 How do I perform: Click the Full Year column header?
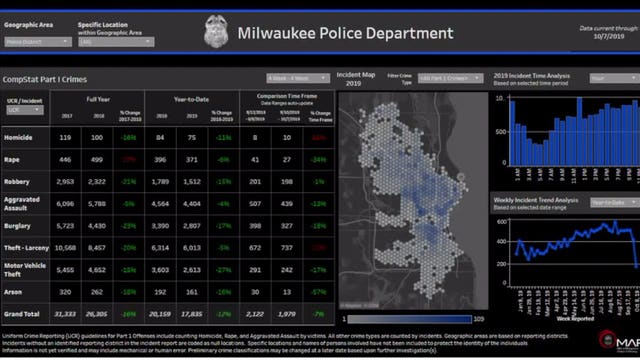point(98,99)
